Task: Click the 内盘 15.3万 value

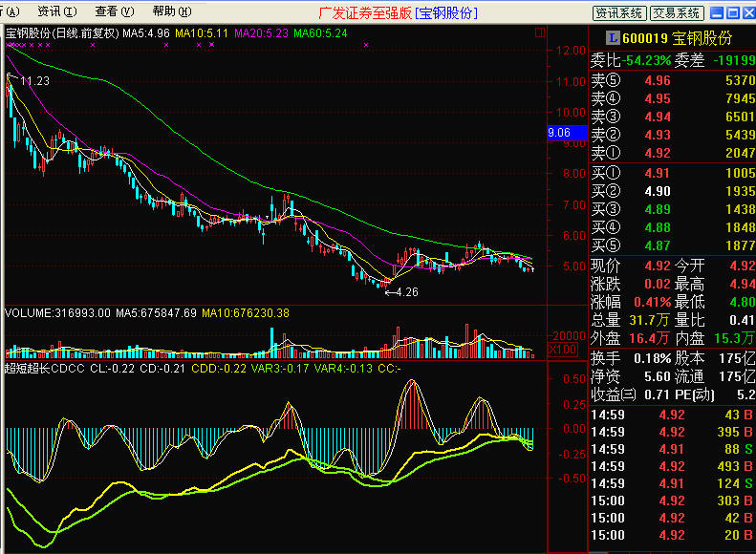Action: click(x=734, y=339)
